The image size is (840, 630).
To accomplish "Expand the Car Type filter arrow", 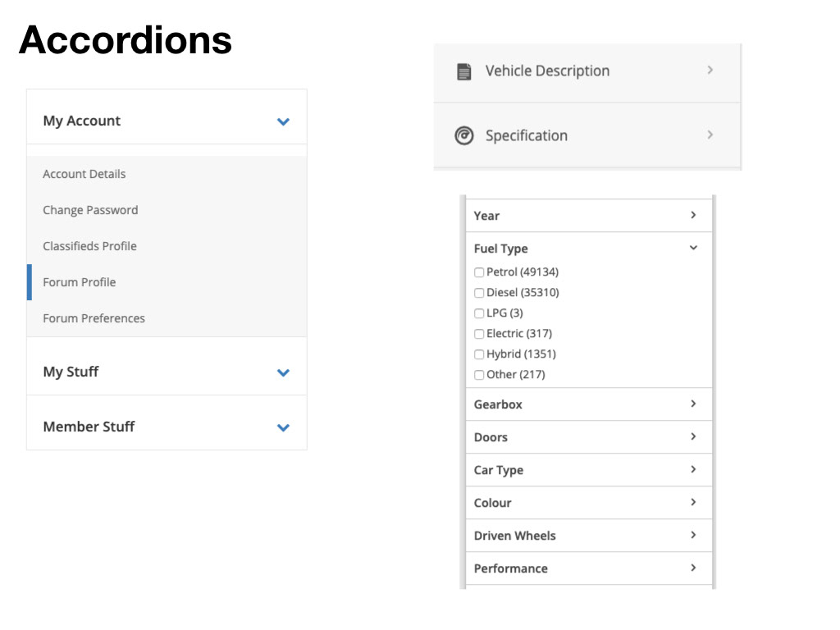I will [x=693, y=469].
